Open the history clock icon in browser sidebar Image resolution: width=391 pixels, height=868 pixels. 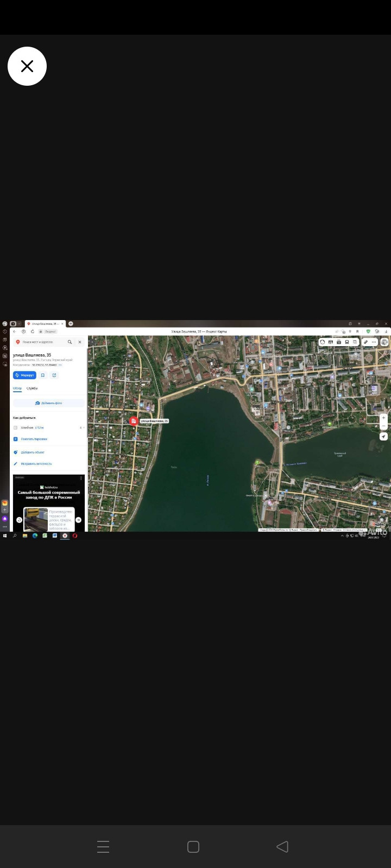coord(5,331)
